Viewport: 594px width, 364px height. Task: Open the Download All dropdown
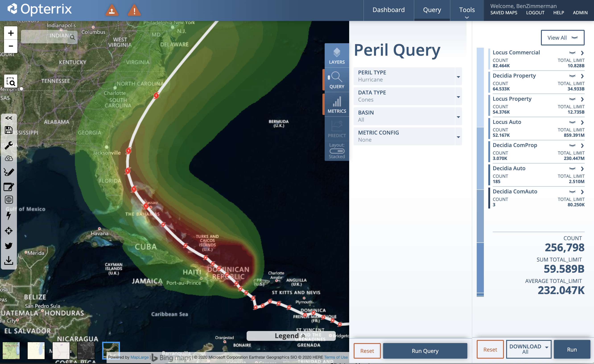coord(528,349)
